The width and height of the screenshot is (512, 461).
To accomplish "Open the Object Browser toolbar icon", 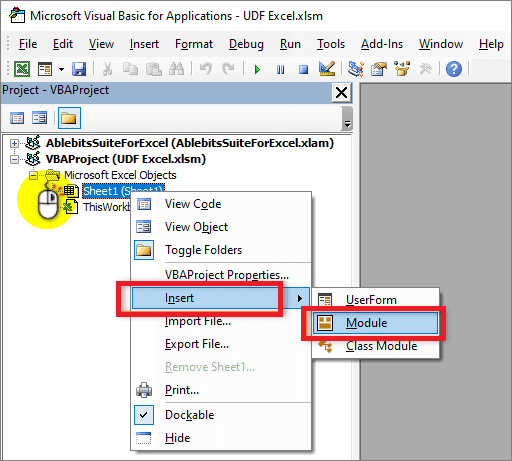I will click(402, 69).
